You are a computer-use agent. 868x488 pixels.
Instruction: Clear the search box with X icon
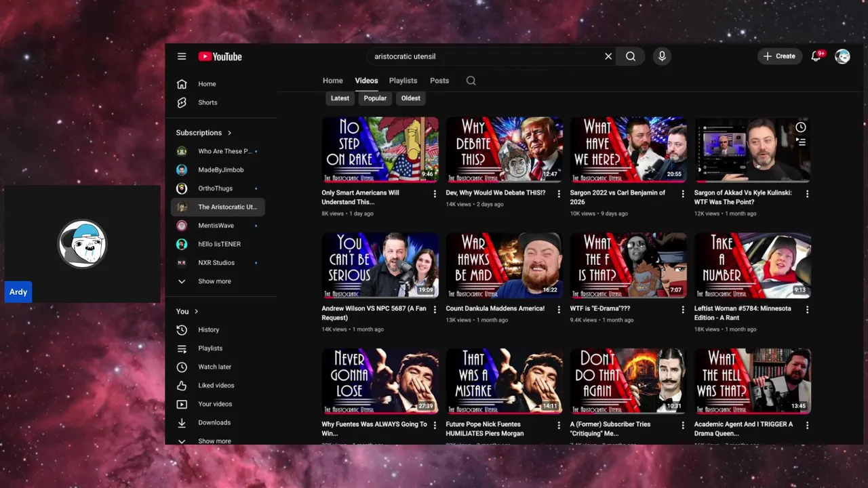click(x=608, y=56)
